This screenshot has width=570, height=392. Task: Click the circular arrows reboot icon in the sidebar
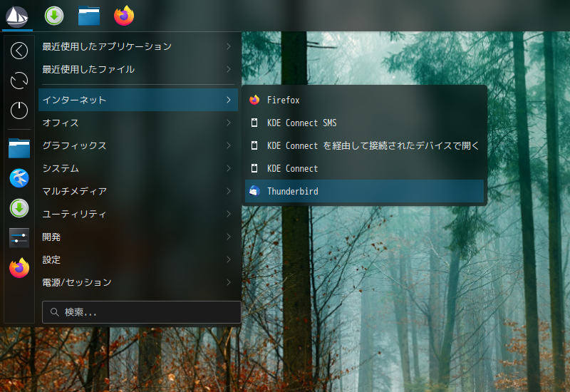pyautogui.click(x=19, y=81)
